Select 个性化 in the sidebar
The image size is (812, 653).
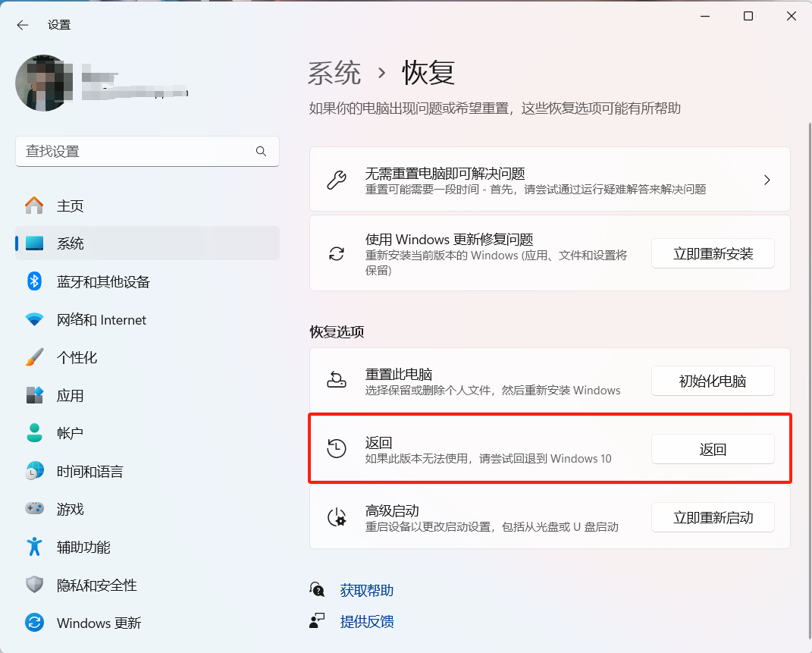[x=147, y=357]
